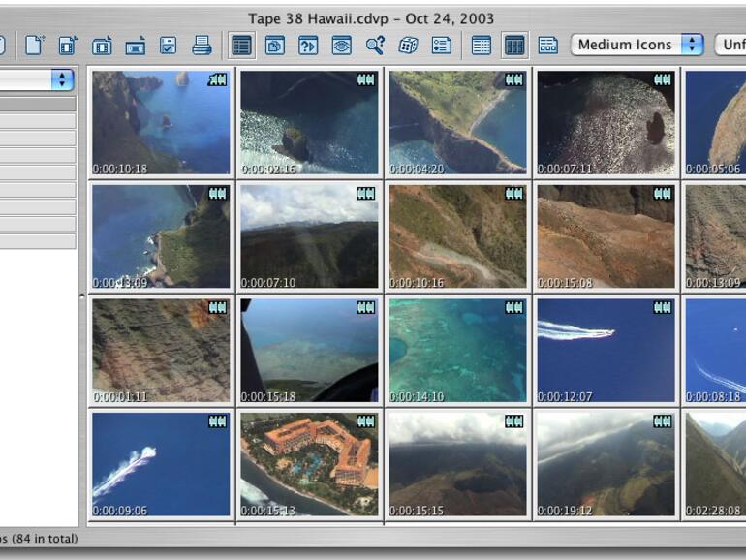Image resolution: width=746 pixels, height=560 pixels.
Task: Click film badge icon on 0:00:02:16 thumbnail
Action: tap(366, 80)
